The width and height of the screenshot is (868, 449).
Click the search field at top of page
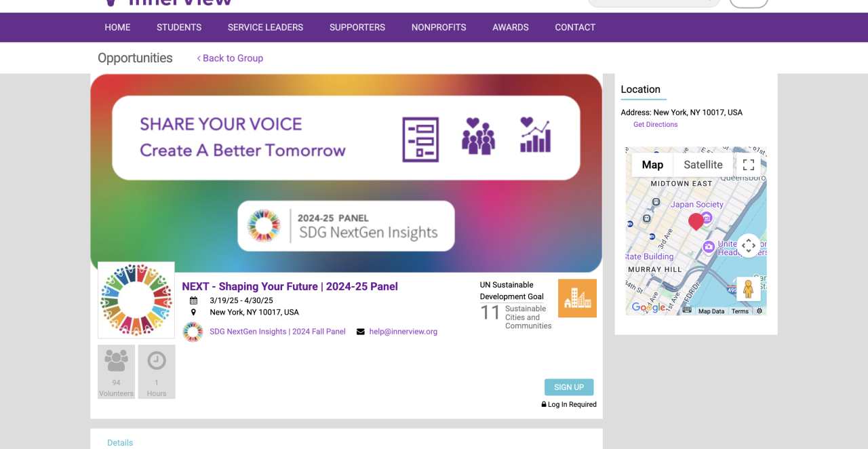654,3
